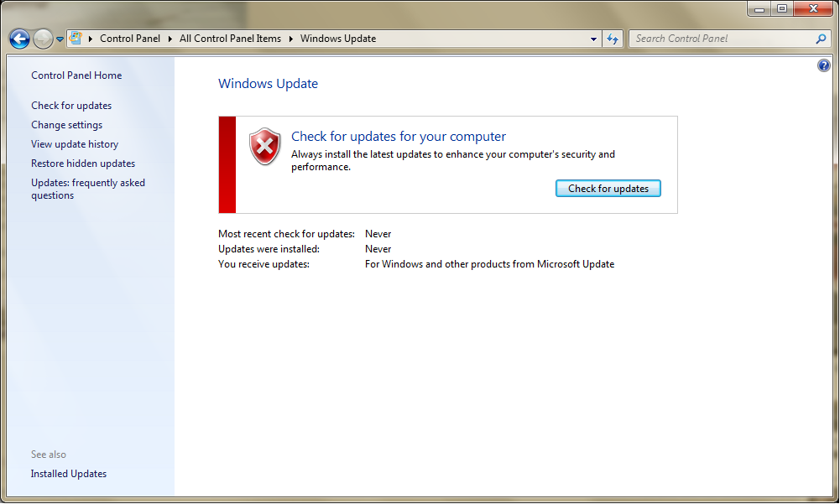Go back using the blue Back arrow
Image resolution: width=840 pixels, height=504 pixels.
click(x=20, y=39)
